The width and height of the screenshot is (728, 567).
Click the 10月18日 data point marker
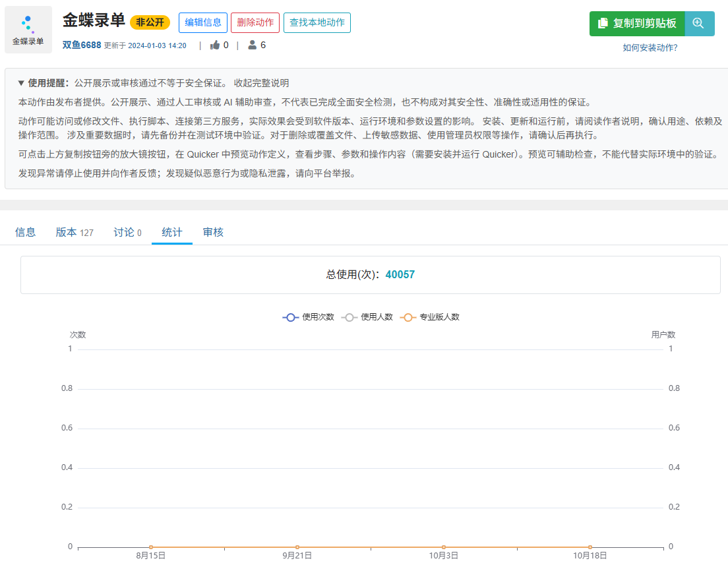pyautogui.click(x=590, y=547)
